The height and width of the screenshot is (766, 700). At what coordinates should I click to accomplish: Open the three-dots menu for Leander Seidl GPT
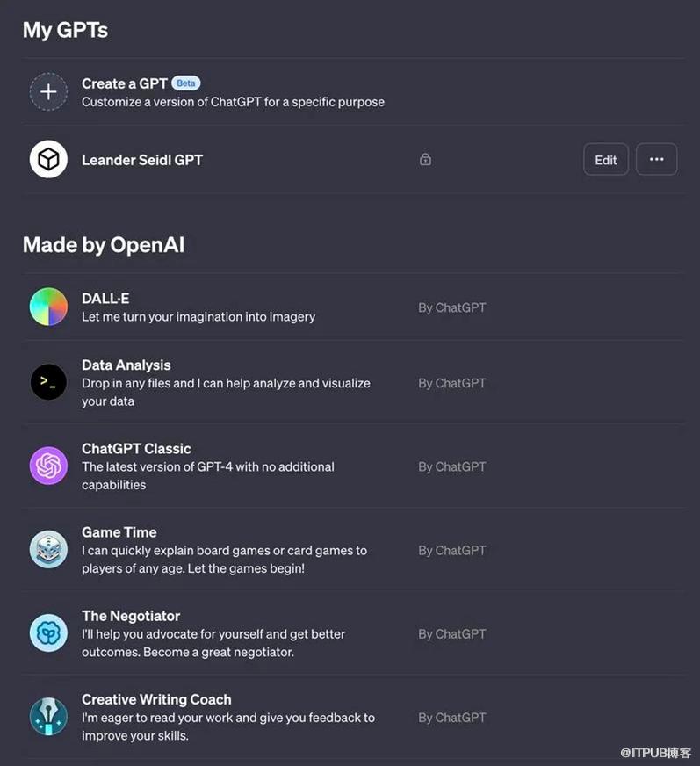click(656, 160)
